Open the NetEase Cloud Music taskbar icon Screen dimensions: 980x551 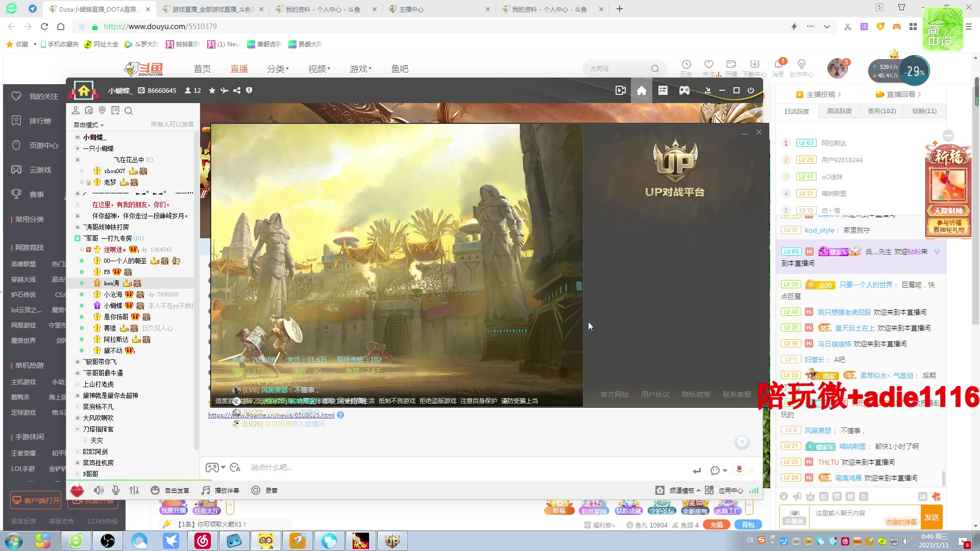[203, 541]
